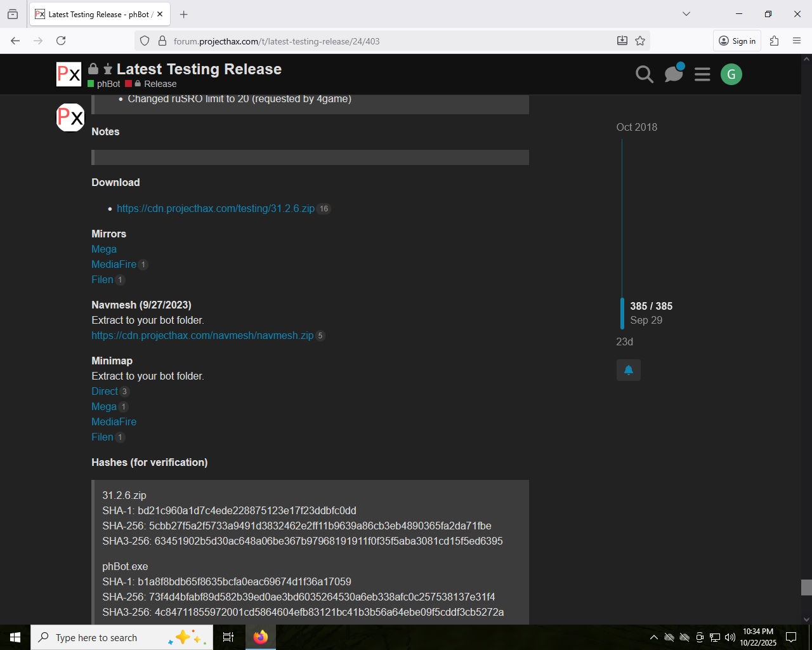Open the Firefox application menu
This screenshot has width=812, height=650.
tap(797, 41)
